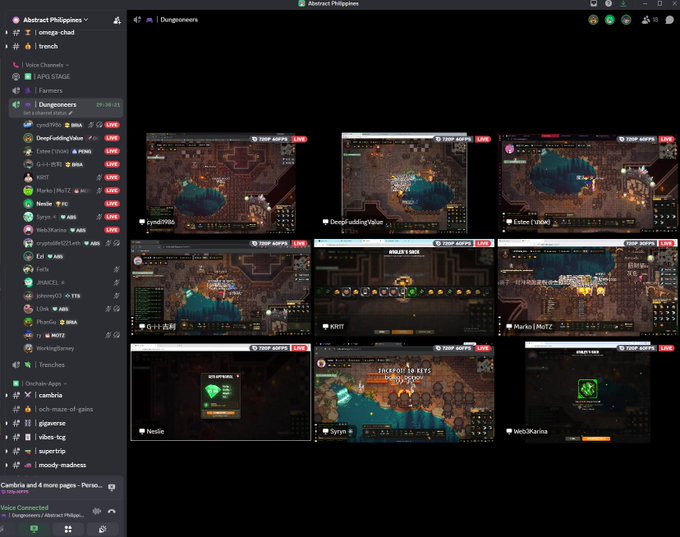Image resolution: width=680 pixels, height=537 pixels.
Task: Select user WorkingBarney in the voice list
Action: click(72, 348)
